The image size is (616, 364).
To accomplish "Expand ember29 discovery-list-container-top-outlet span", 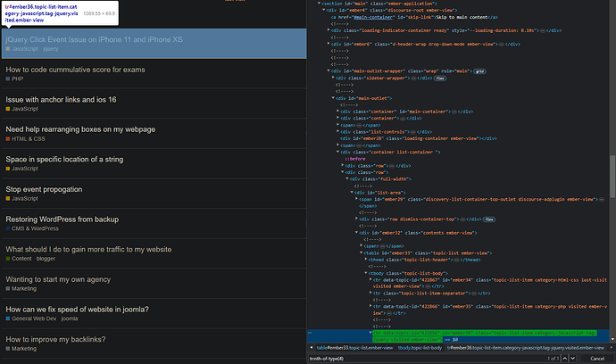I will click(x=356, y=199).
